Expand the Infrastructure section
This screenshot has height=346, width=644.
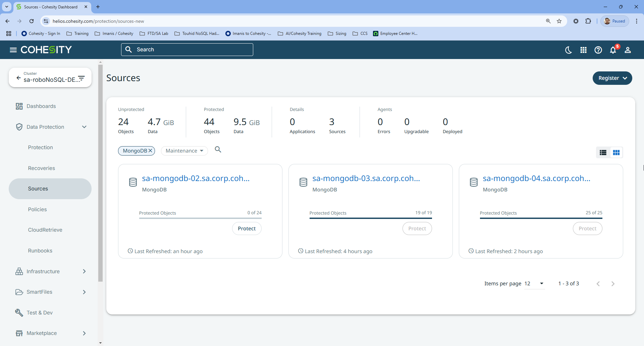(84, 272)
